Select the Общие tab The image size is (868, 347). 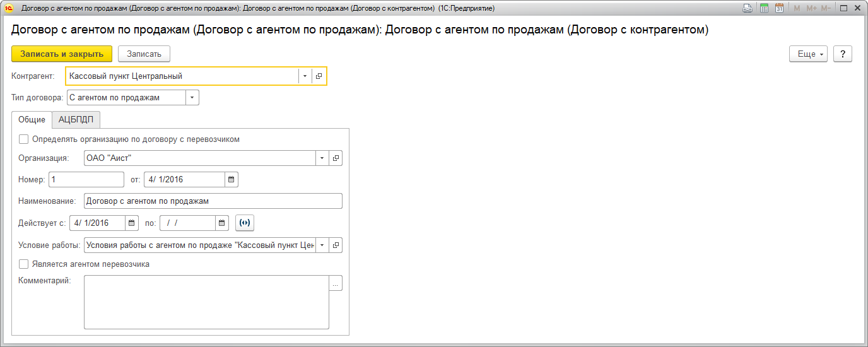click(x=32, y=120)
